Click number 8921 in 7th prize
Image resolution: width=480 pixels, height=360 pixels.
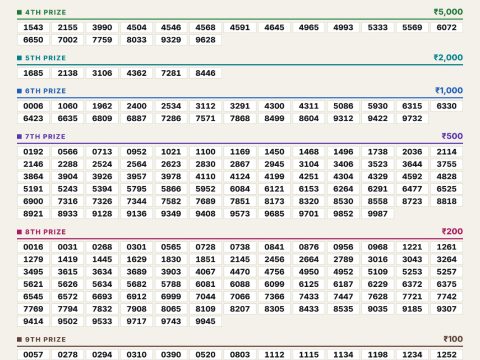(33, 214)
